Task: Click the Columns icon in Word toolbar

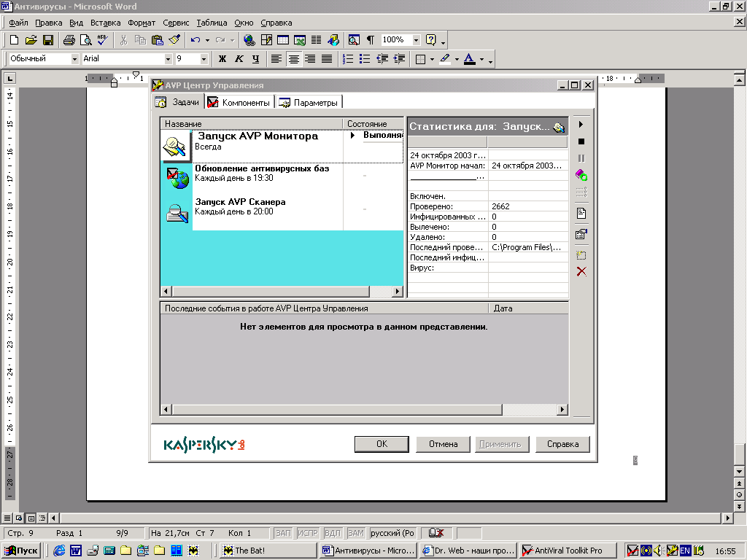Action: 316,40
